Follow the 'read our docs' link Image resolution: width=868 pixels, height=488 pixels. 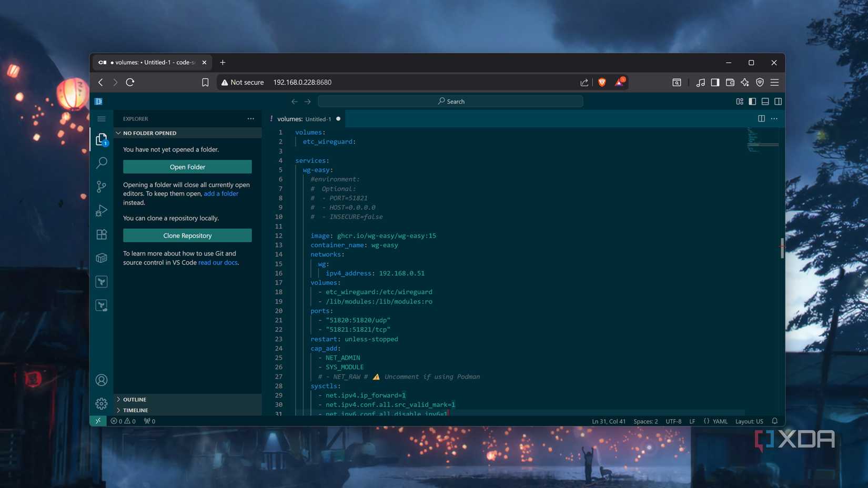click(217, 262)
